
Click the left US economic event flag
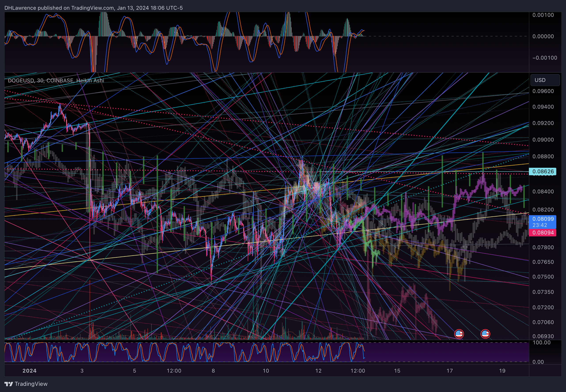pyautogui.click(x=459, y=334)
